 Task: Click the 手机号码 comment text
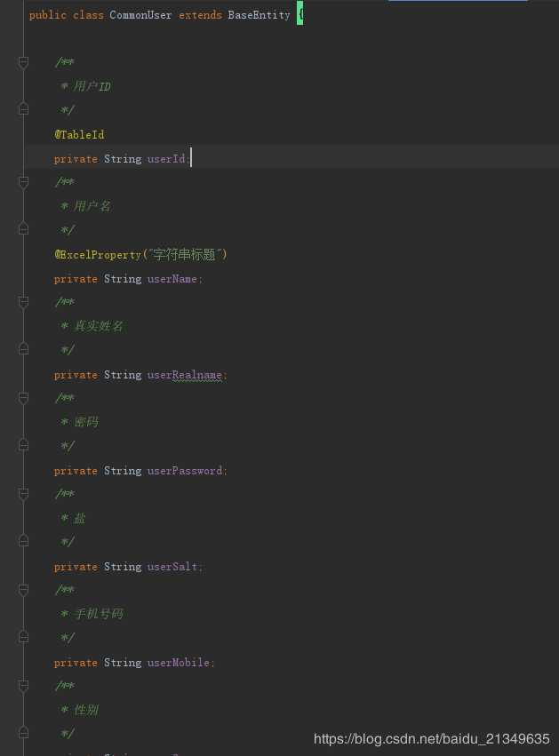coord(99,614)
